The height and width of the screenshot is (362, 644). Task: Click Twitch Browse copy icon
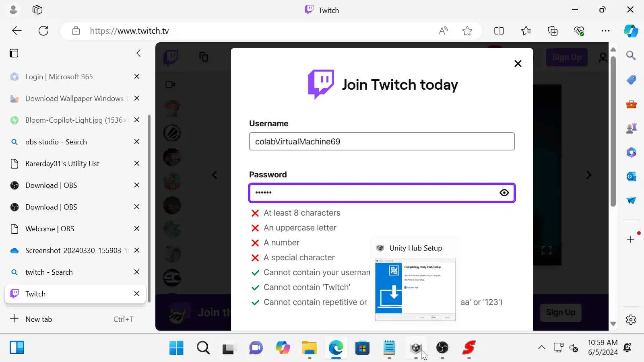pyautogui.click(x=204, y=57)
